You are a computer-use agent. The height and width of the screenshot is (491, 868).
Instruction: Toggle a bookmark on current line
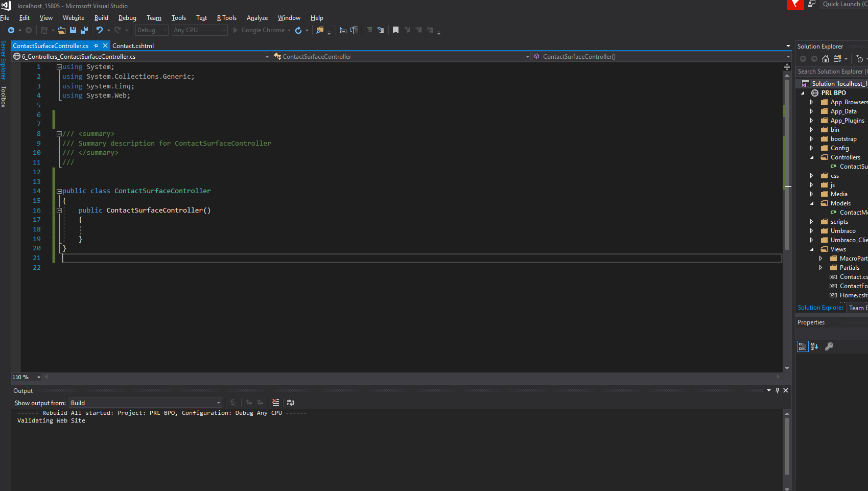pyautogui.click(x=395, y=30)
